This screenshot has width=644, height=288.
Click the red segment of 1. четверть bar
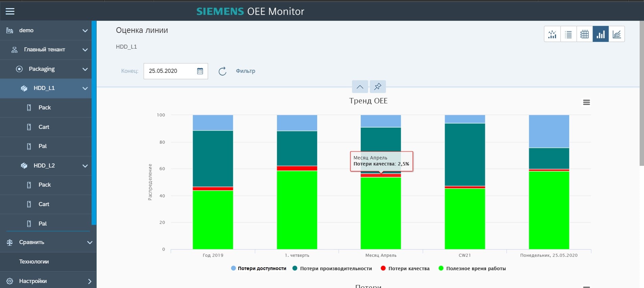[297, 168]
